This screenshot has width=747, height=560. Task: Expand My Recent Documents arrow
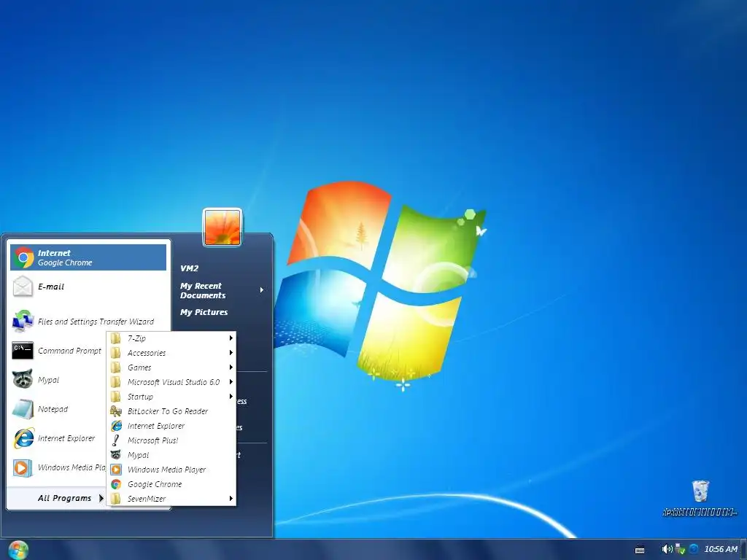(x=262, y=290)
